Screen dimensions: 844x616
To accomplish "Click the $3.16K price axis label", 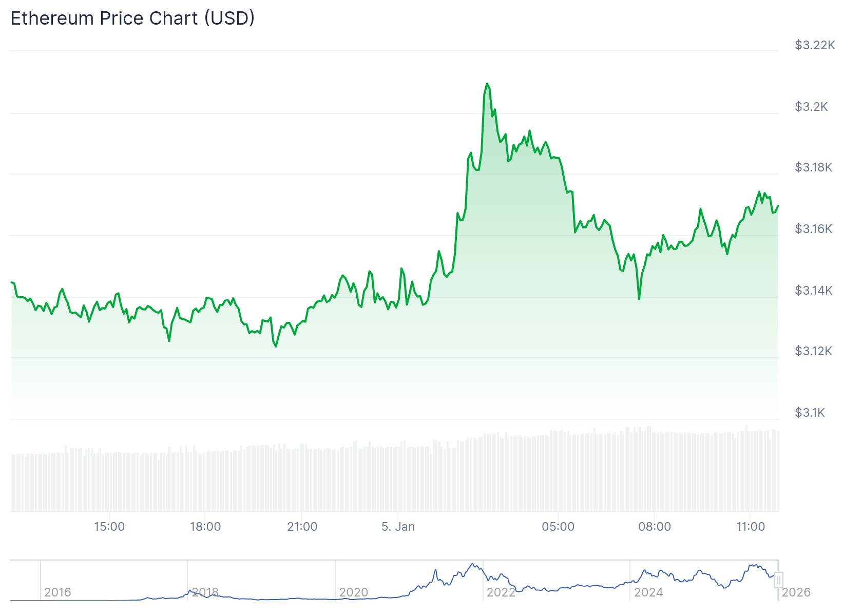I will pyautogui.click(x=813, y=229).
